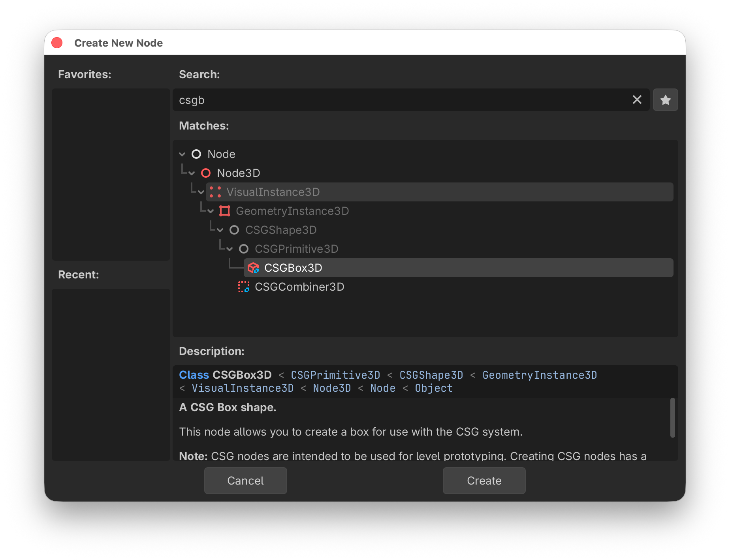The width and height of the screenshot is (730, 560).
Task: Click the red Node3D circle icon
Action: (206, 173)
